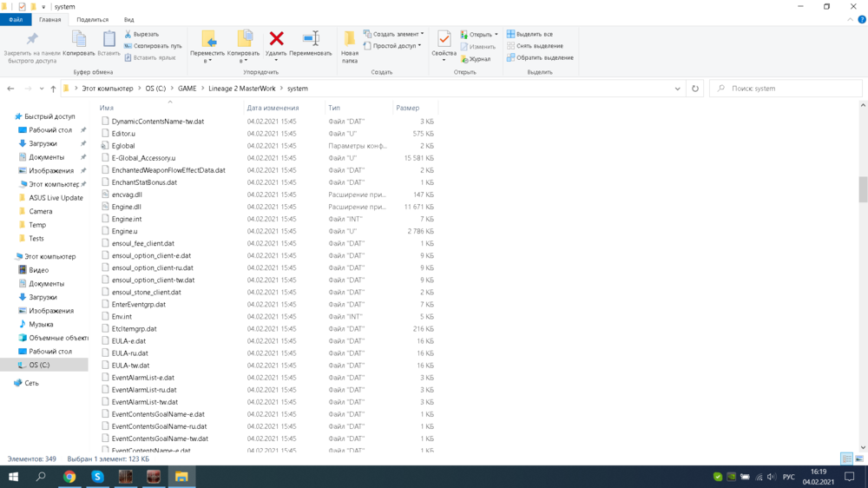Click Скопировать путь to copy the path
The width and height of the screenshot is (868, 488).
tap(153, 46)
